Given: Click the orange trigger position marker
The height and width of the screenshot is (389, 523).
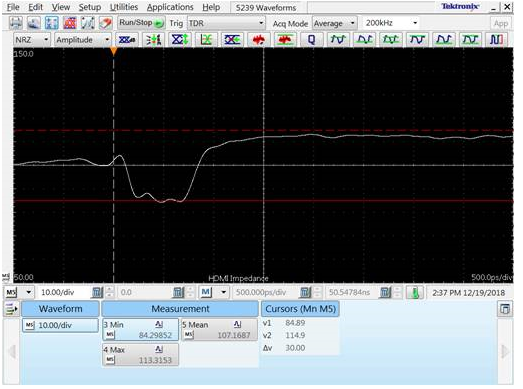Looking at the screenshot, I should pyautogui.click(x=113, y=51).
